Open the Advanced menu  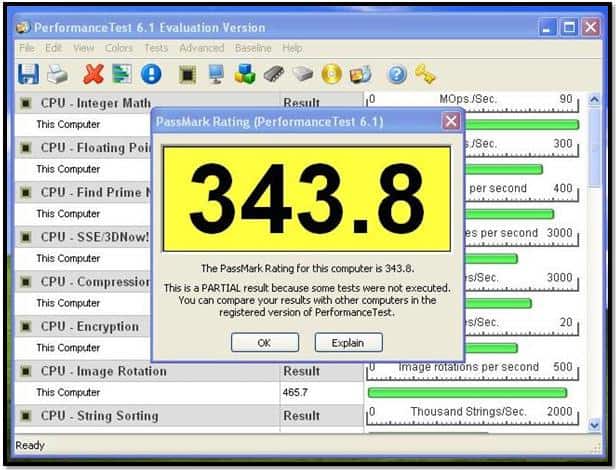pyautogui.click(x=202, y=48)
